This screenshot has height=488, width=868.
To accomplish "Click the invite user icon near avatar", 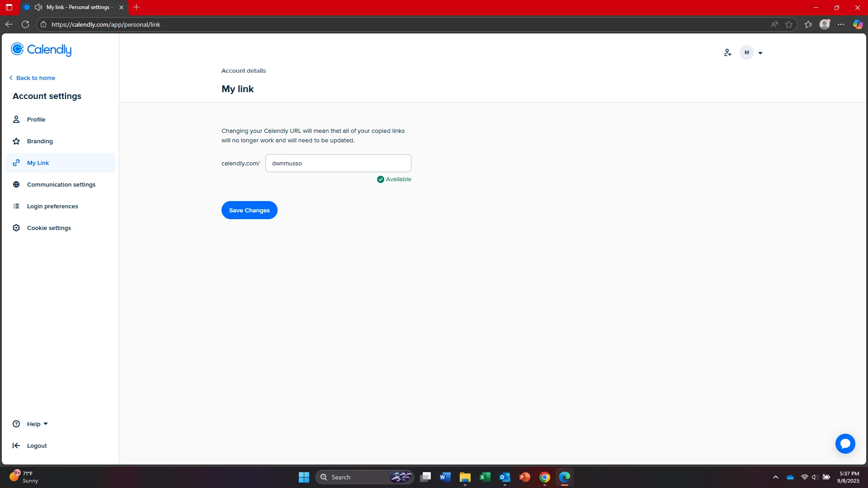I will click(x=727, y=53).
